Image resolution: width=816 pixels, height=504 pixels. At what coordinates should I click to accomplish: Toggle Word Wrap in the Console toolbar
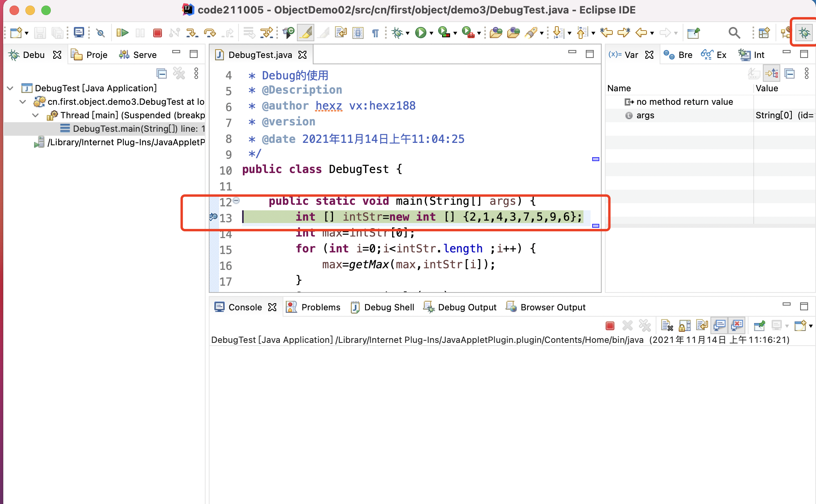click(x=702, y=326)
